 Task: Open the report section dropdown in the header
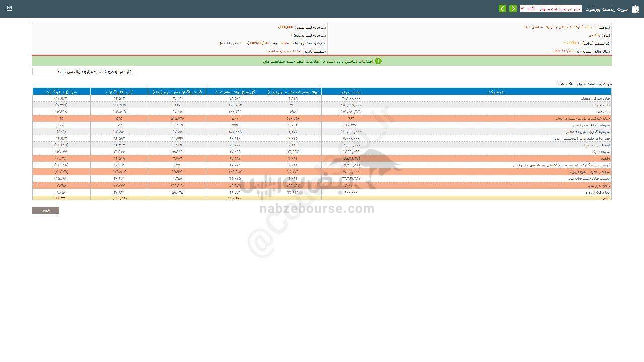pyautogui.click(x=550, y=9)
